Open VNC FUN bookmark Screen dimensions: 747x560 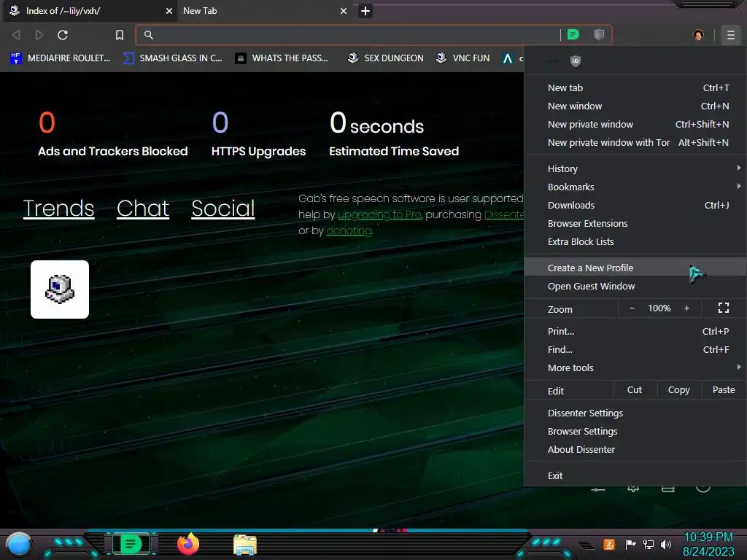pos(462,58)
